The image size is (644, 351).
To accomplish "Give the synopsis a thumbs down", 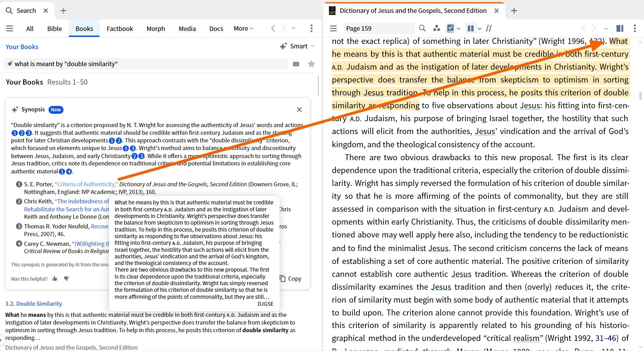I will tap(66, 279).
